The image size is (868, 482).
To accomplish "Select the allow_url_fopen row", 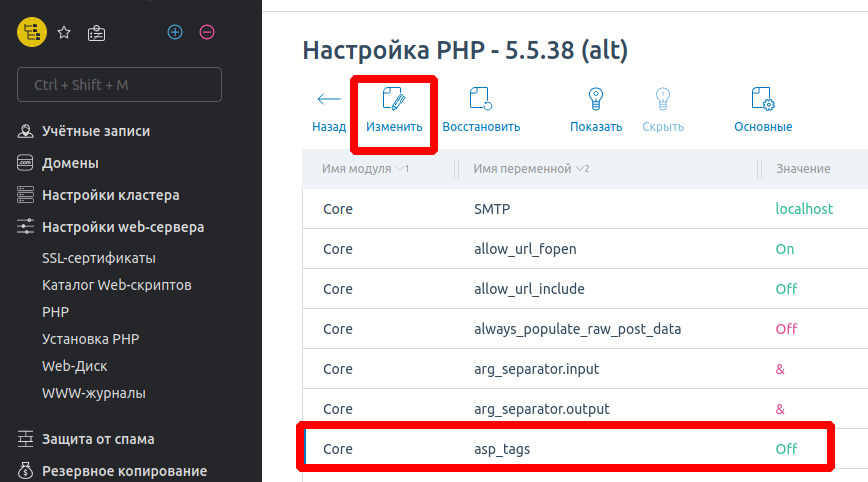I will [585, 249].
